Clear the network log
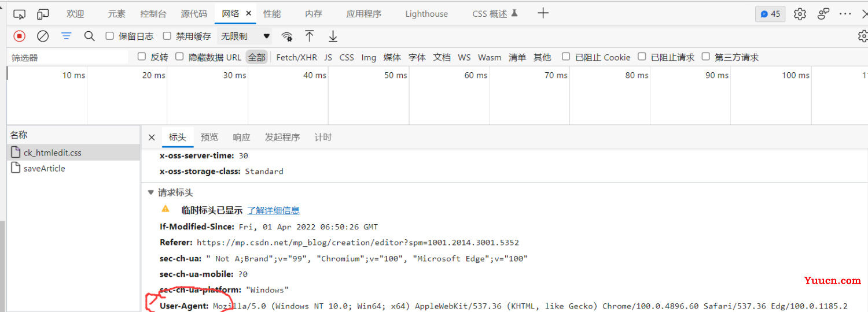 (x=43, y=36)
